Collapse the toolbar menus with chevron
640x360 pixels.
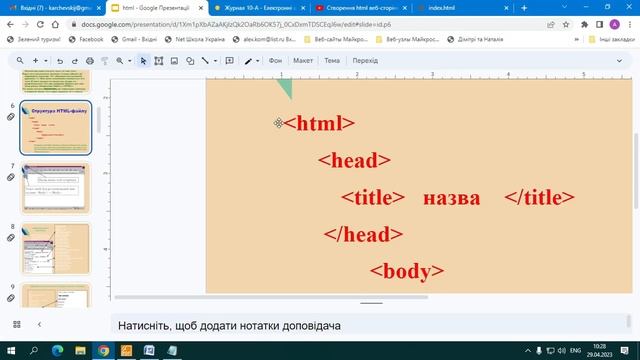tap(619, 61)
